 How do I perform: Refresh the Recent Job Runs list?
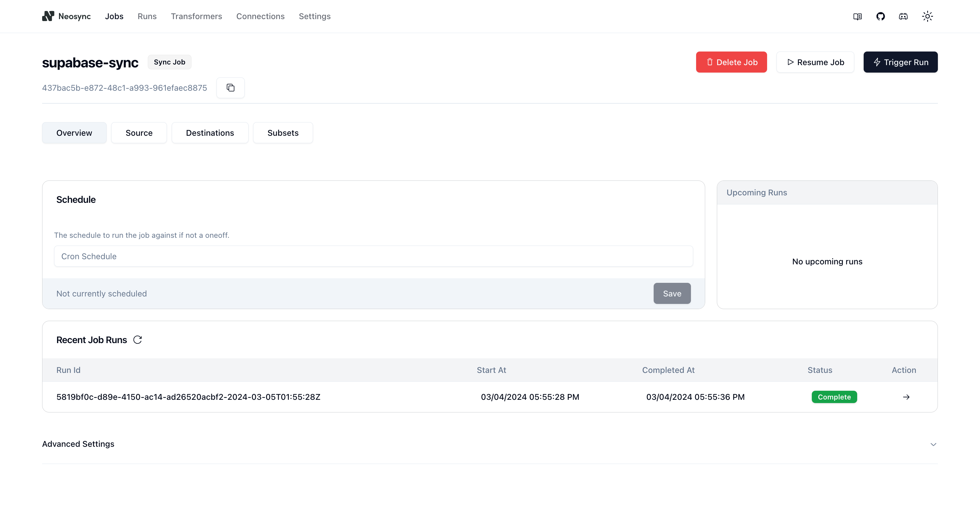138,340
